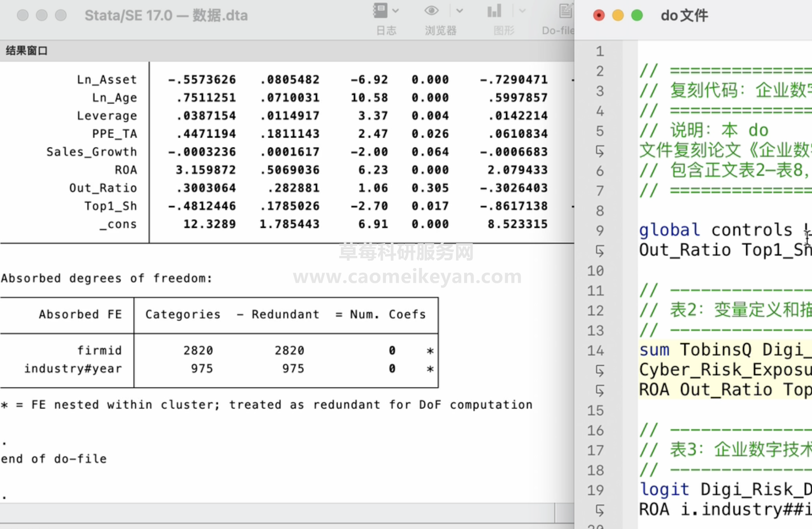Click the green zoom button of do文件 window

(x=637, y=15)
